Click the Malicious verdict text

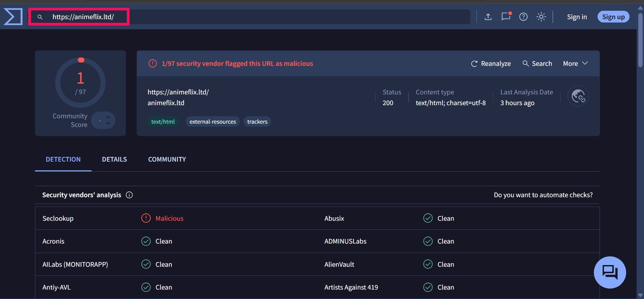[169, 218]
